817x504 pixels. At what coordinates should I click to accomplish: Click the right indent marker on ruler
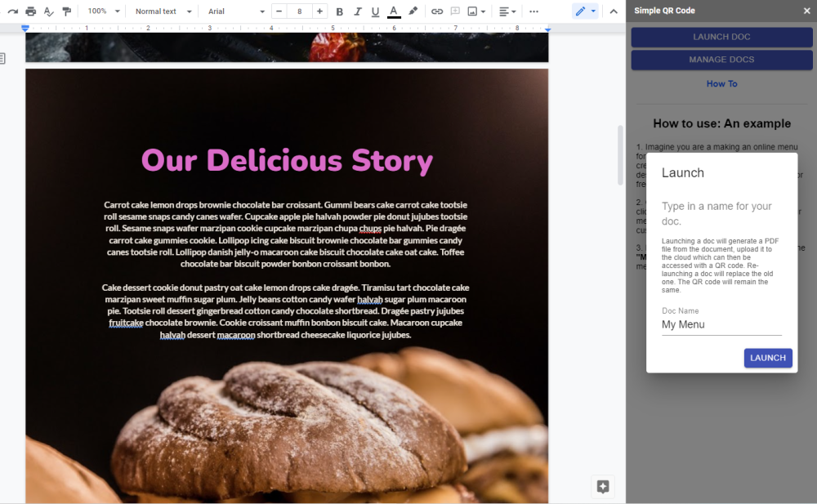click(547, 29)
